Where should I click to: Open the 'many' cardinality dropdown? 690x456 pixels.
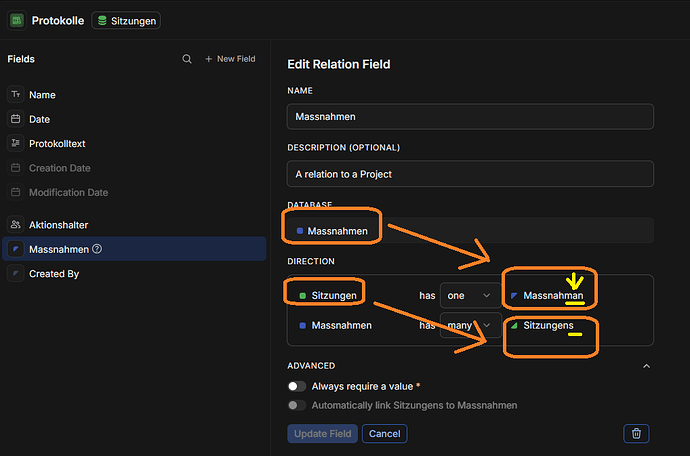(471, 326)
